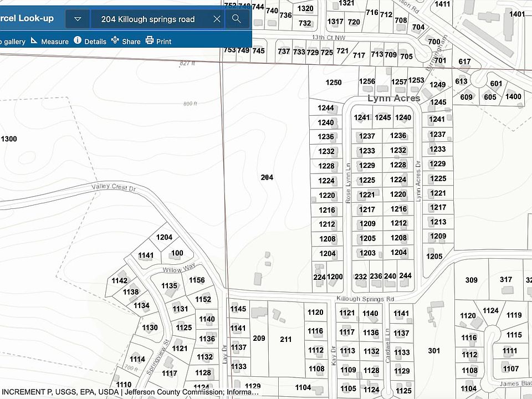
Task: Clear the search box with X
Action: coord(217,19)
